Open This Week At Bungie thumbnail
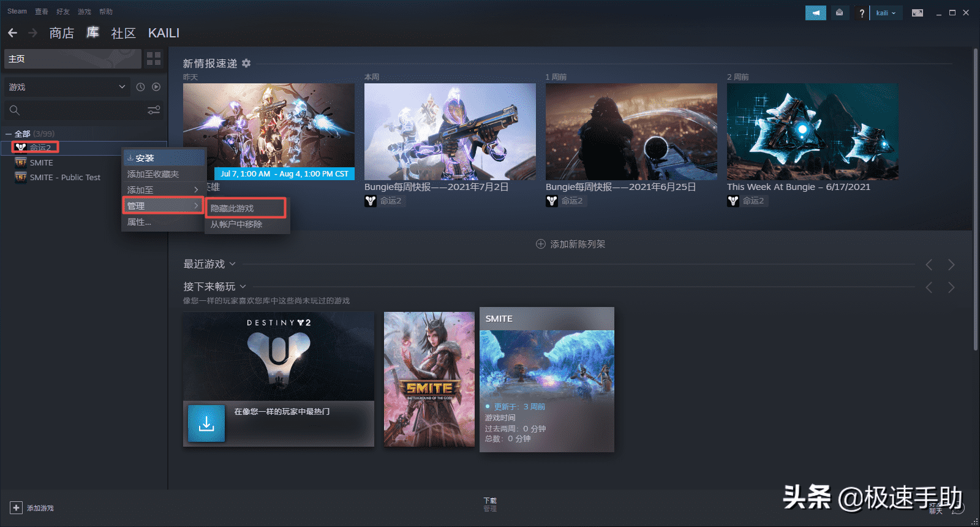980x527 pixels. click(813, 132)
